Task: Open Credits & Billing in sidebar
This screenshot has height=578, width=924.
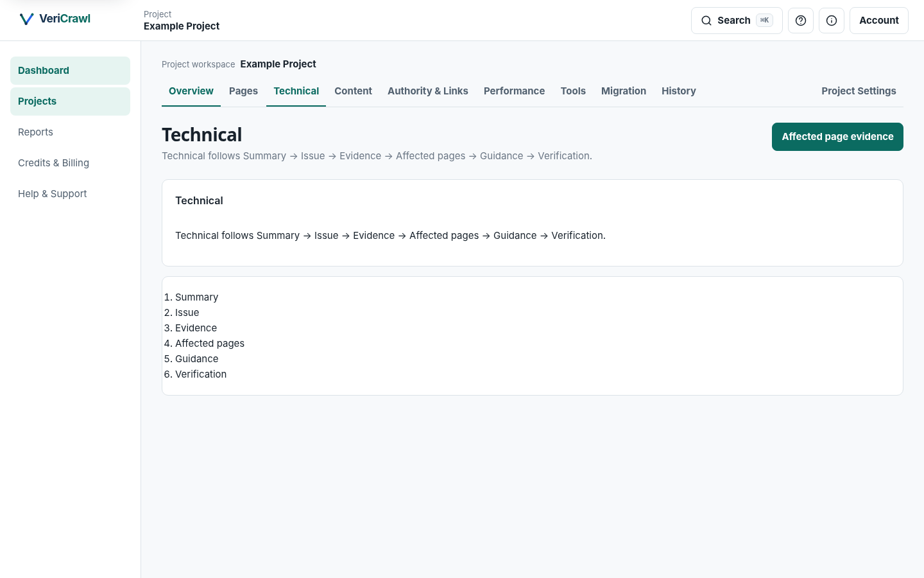Action: [x=70, y=163]
